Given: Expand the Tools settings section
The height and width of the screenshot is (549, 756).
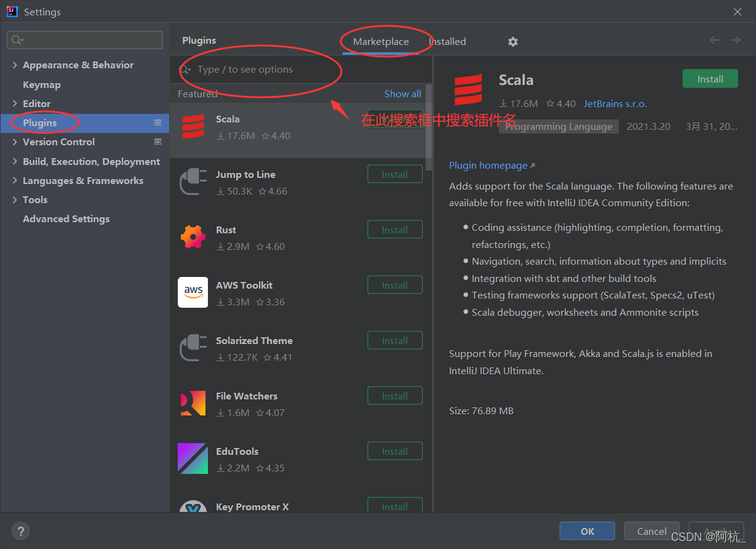Looking at the screenshot, I should [x=15, y=200].
